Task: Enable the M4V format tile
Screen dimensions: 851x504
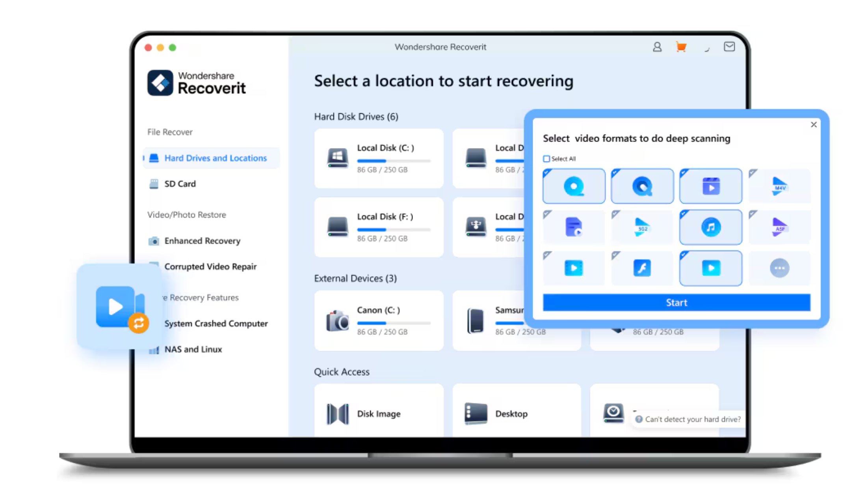Action: click(779, 186)
